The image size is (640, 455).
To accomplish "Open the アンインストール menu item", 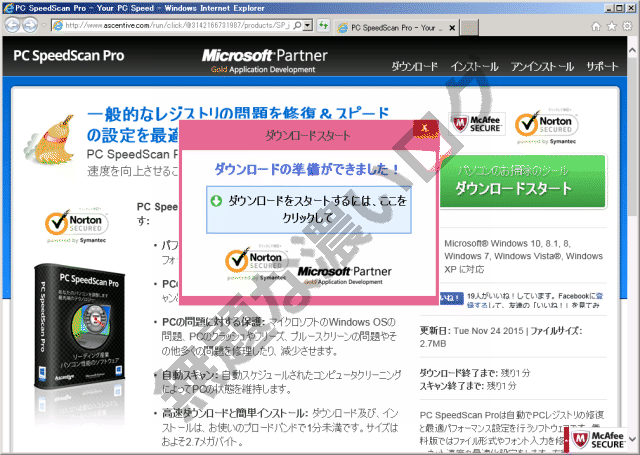I will 542,66.
